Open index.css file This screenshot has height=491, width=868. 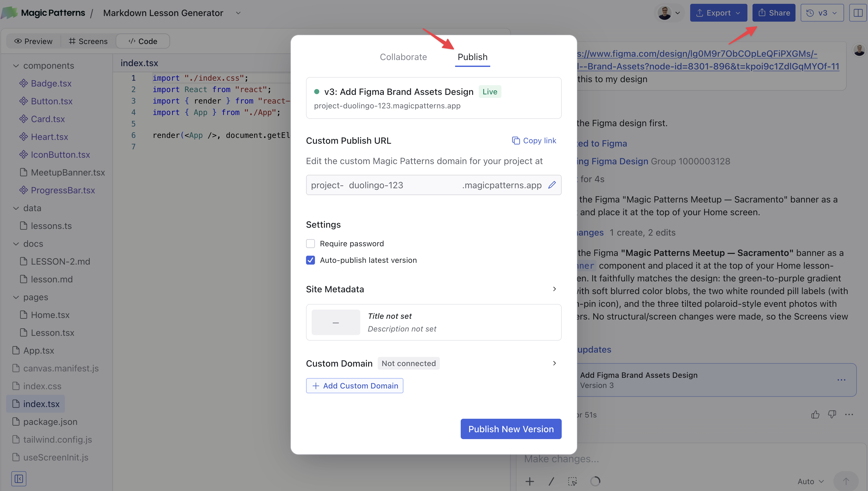36,386
